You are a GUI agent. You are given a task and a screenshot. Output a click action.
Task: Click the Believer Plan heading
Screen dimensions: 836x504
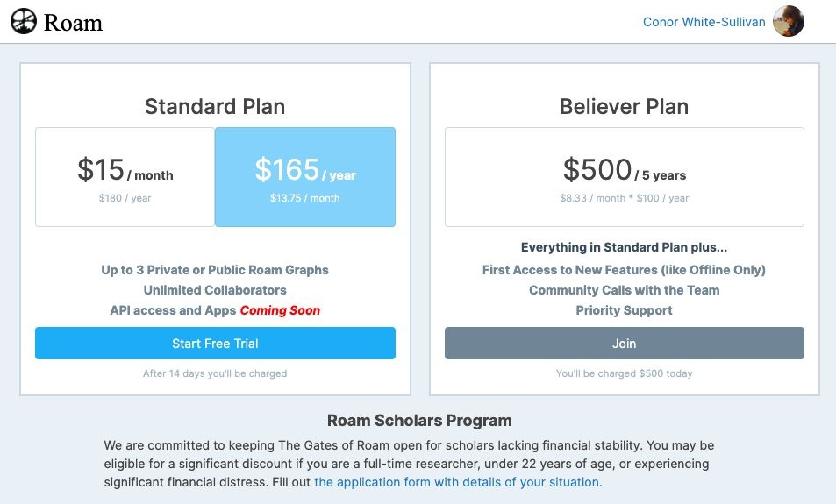(x=624, y=107)
